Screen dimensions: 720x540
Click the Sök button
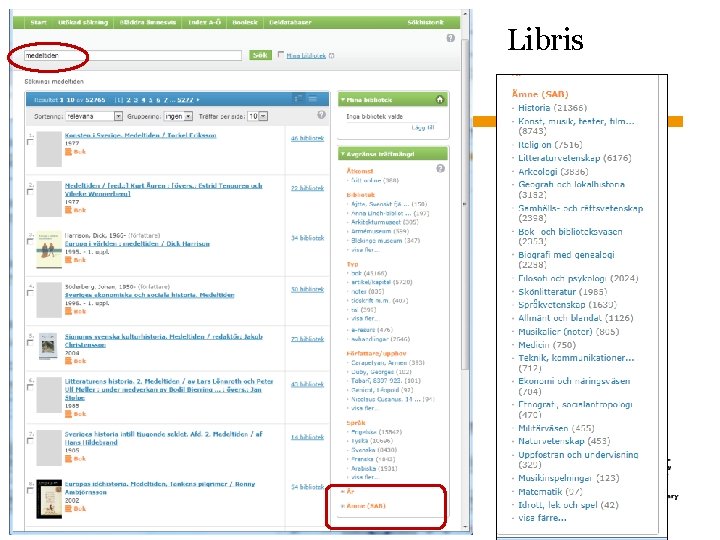260,55
